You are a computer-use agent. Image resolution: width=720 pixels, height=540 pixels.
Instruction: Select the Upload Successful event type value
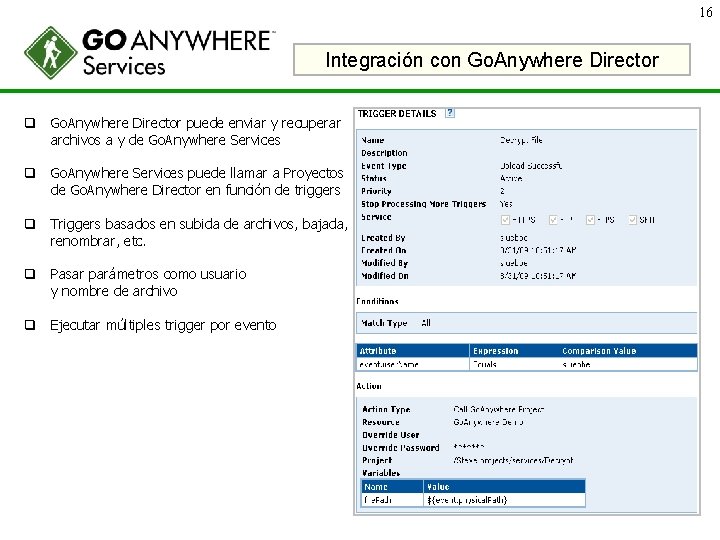[531, 166]
